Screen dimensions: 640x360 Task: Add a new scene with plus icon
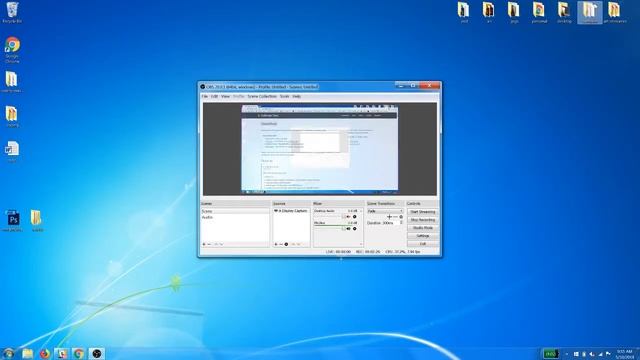[x=204, y=244]
